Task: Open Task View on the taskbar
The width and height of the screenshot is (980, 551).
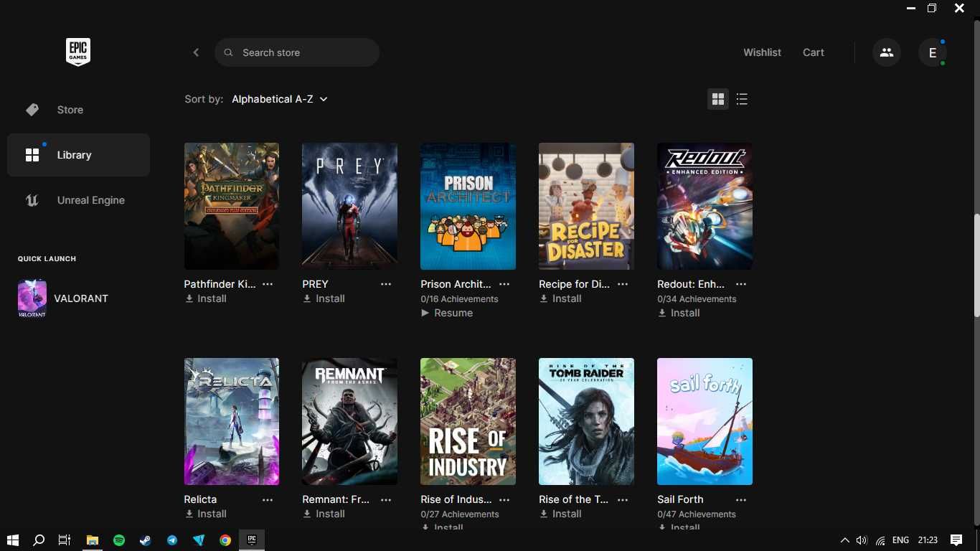Action: (x=65, y=540)
